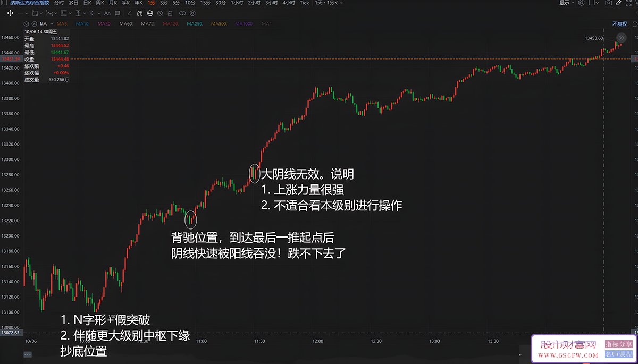Click the undo reset arrow icon

635,24
